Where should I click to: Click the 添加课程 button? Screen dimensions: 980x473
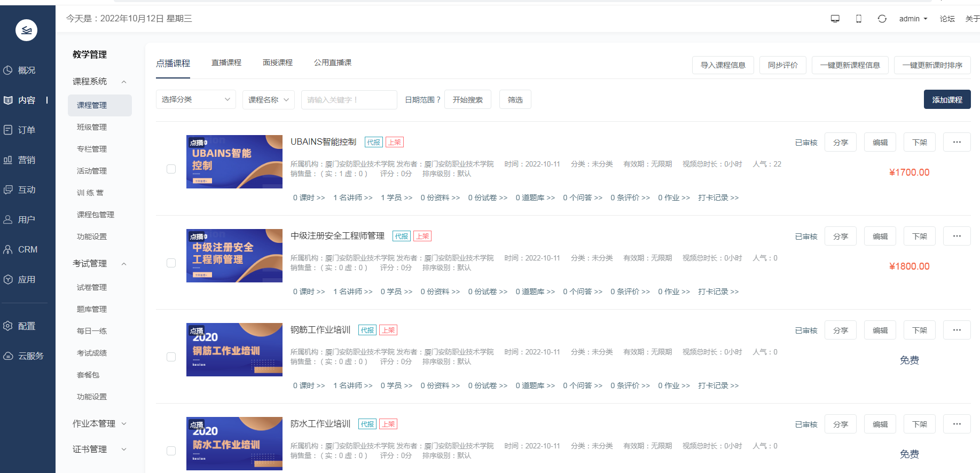[x=947, y=100]
